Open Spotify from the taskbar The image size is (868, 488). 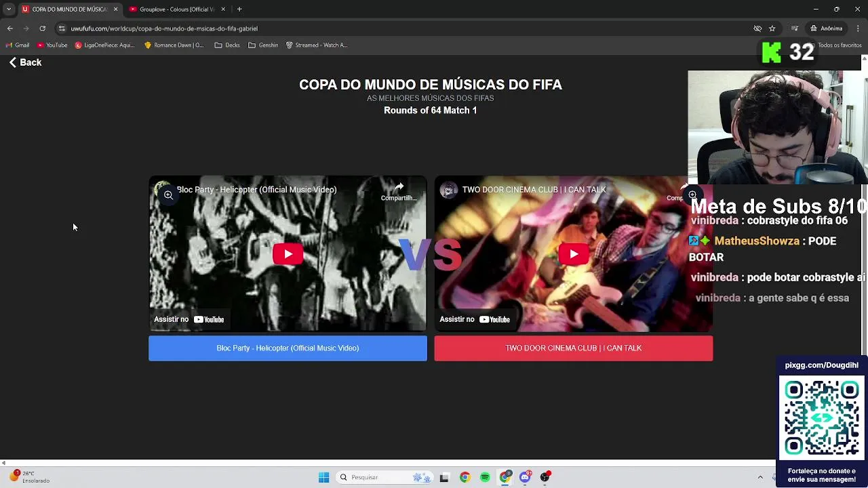click(485, 477)
